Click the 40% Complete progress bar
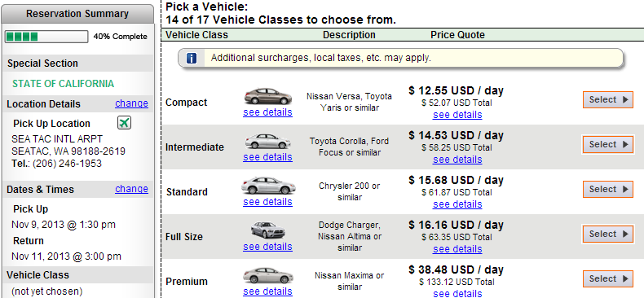Image resolution: width=644 pixels, height=298 pixels. 46,37
